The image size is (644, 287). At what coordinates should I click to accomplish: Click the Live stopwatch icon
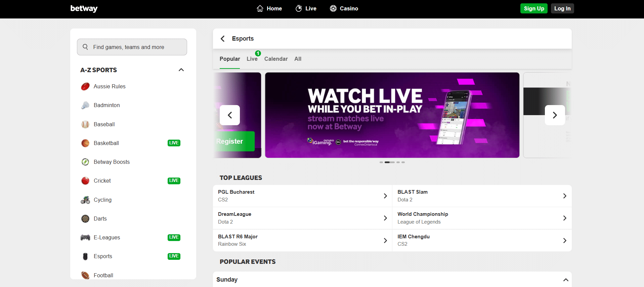[299, 8]
